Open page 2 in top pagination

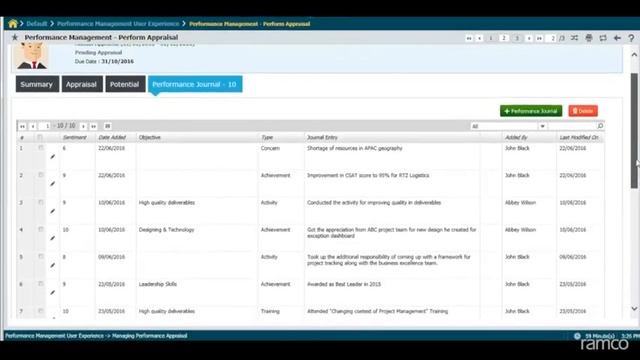click(504, 38)
